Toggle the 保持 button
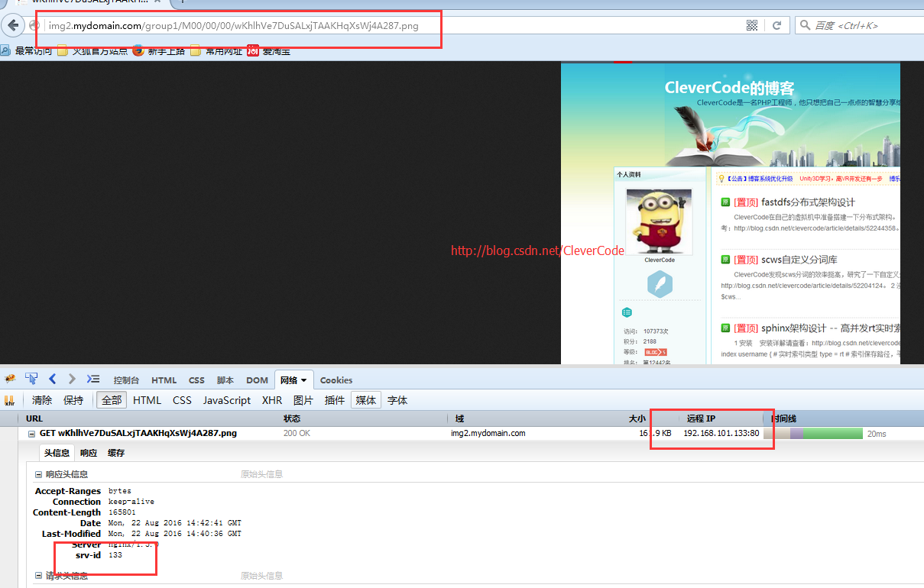The height and width of the screenshot is (588, 924). coord(73,400)
